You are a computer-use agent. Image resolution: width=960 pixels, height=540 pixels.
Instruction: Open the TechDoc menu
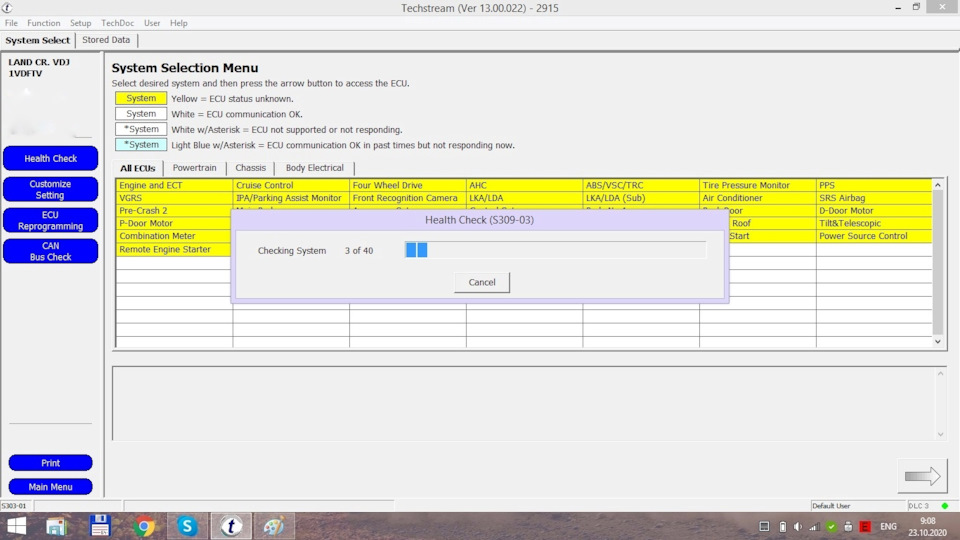pos(117,23)
